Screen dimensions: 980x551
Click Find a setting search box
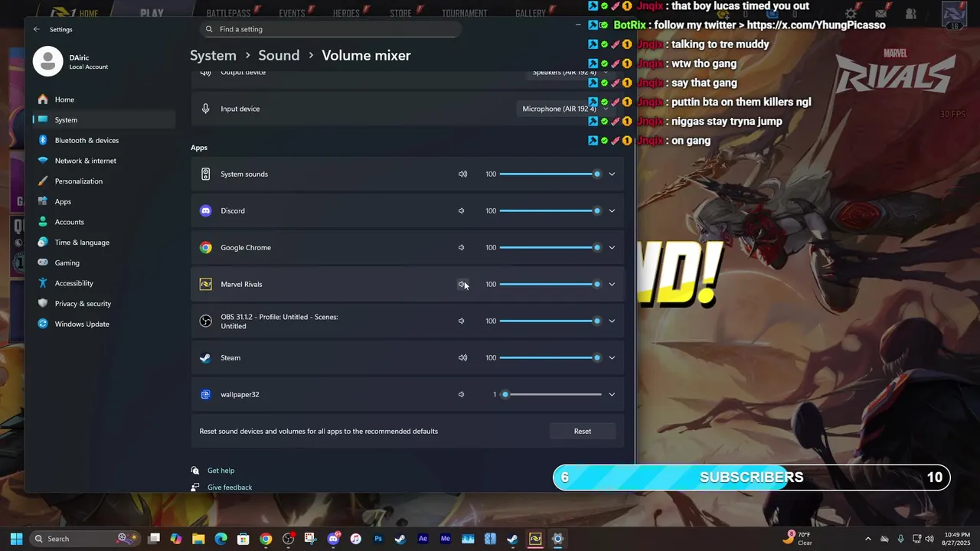pyautogui.click(x=330, y=29)
